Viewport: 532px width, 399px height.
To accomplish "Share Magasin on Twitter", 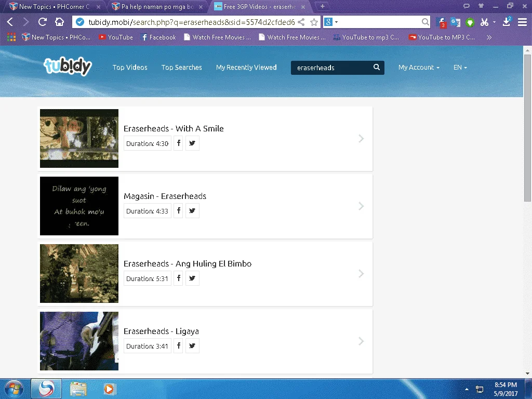I will (x=192, y=211).
